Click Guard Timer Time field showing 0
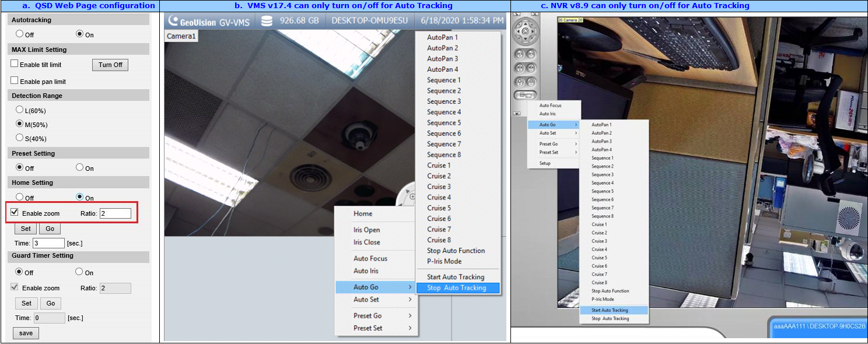Screen dimensions: 868x344 49,318
